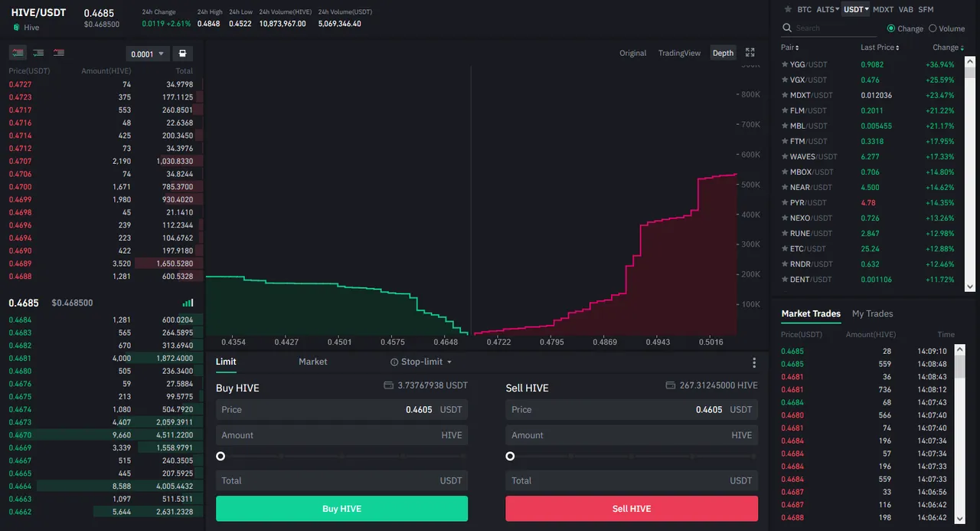980x531 pixels.
Task: Click the Buy HIVE Price input field
Action: [x=341, y=409]
